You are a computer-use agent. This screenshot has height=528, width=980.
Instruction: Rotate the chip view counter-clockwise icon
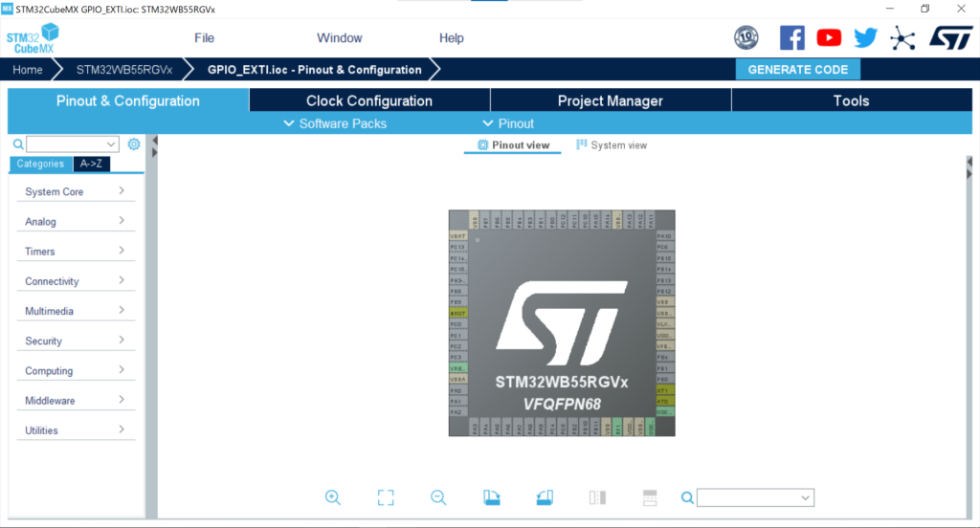click(x=545, y=497)
